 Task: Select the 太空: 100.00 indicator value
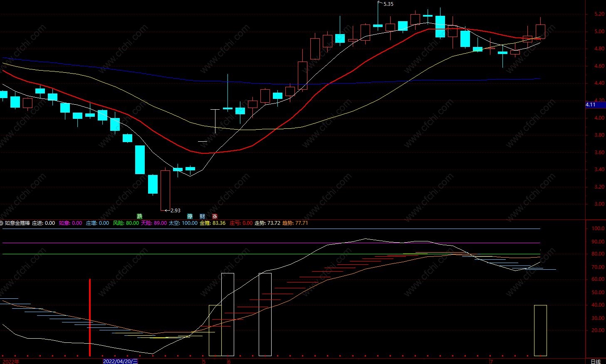[183, 223]
